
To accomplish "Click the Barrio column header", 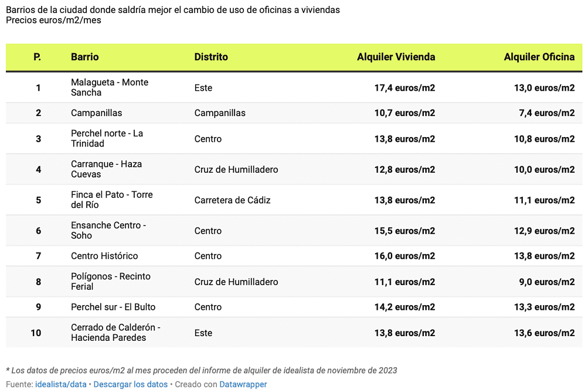I will (85, 57).
